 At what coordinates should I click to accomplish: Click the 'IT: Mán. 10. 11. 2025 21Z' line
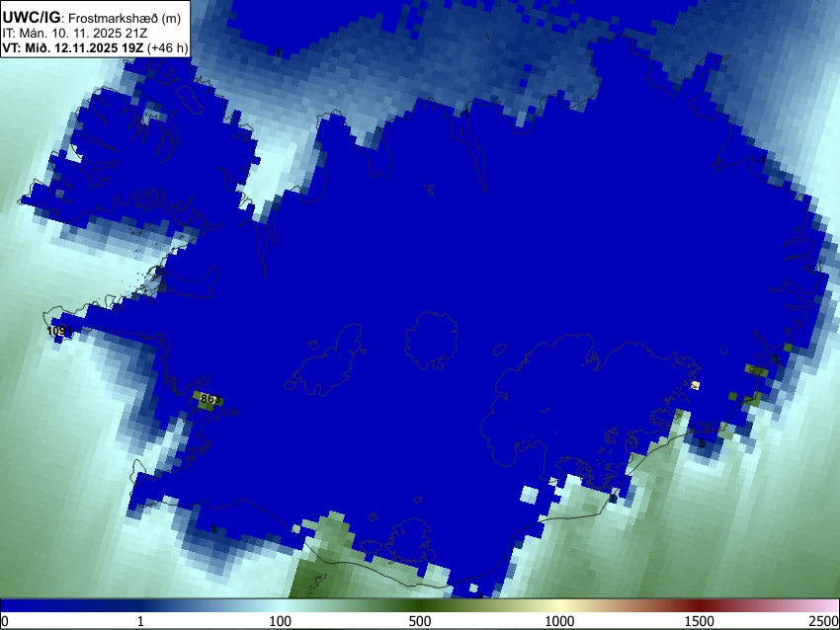click(74, 34)
